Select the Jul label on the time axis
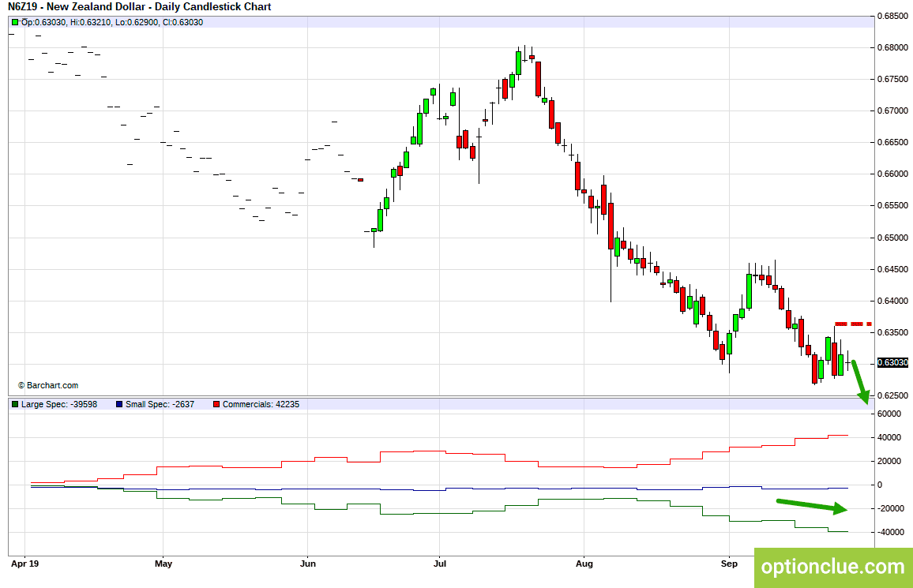 (440, 564)
